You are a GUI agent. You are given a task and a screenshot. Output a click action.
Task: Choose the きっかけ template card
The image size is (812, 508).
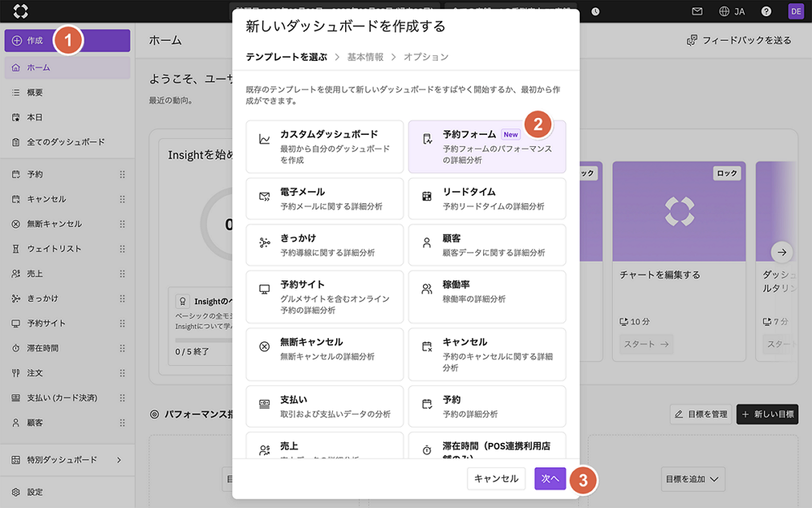(325, 245)
